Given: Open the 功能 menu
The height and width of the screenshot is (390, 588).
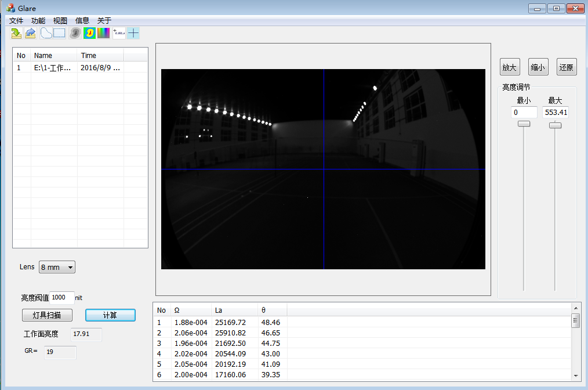Looking at the screenshot, I should (38, 20).
